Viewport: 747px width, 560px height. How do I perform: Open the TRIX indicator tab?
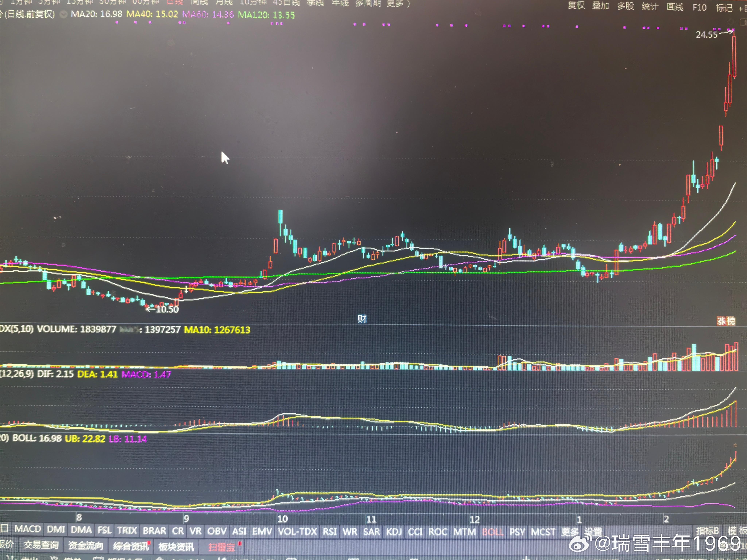127,530
